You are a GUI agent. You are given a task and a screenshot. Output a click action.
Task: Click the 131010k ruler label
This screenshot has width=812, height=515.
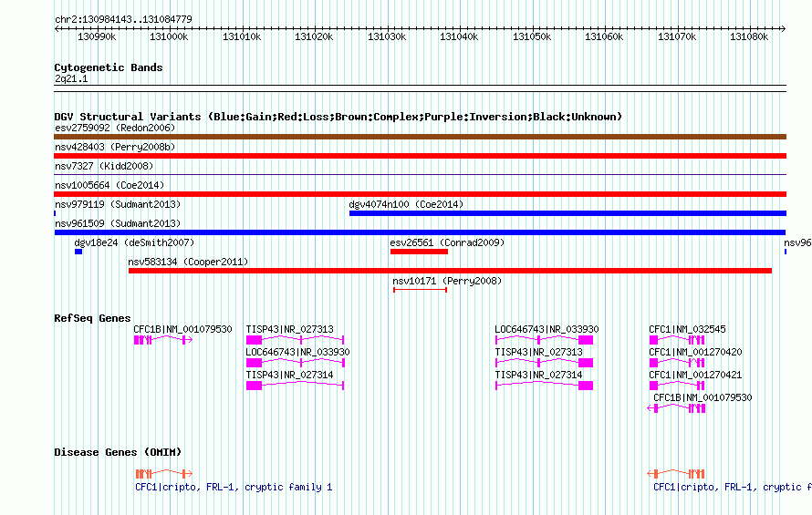pos(242,36)
